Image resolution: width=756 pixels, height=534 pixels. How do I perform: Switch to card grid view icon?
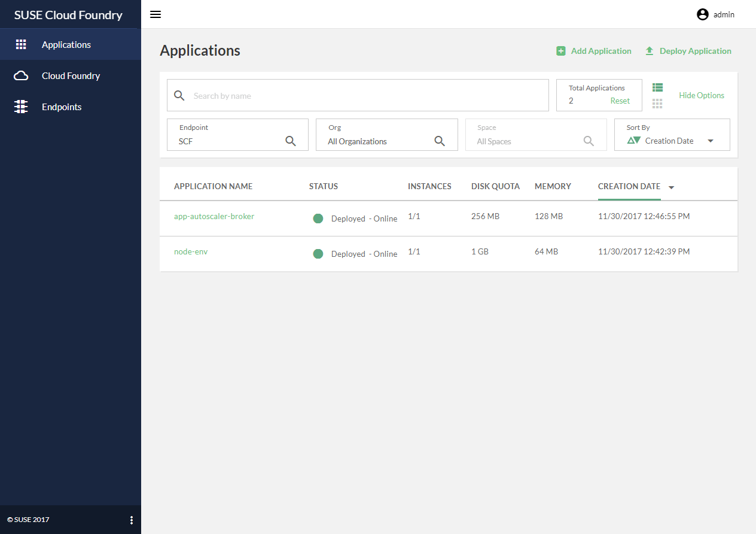(x=657, y=104)
